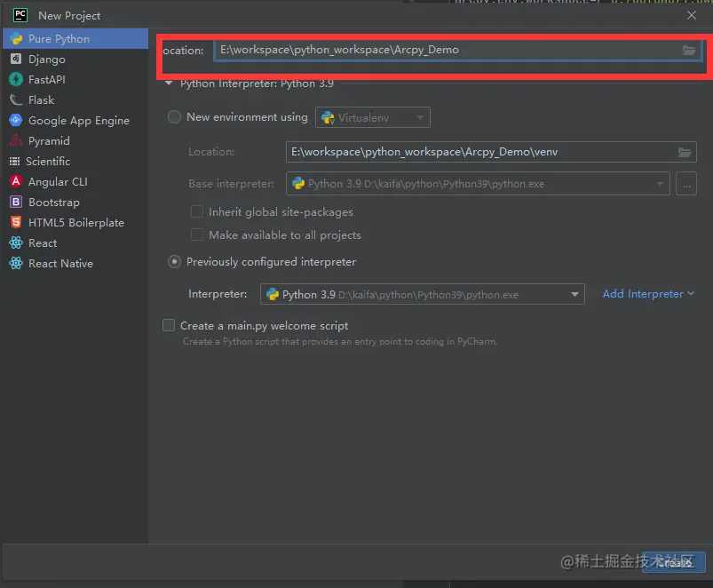The height and width of the screenshot is (588, 713).
Task: Select the Flask project type
Action: [75, 100]
